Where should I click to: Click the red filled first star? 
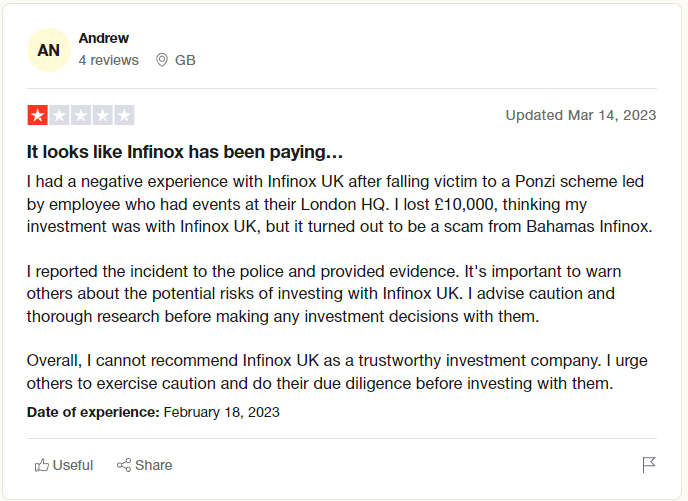pyautogui.click(x=38, y=115)
